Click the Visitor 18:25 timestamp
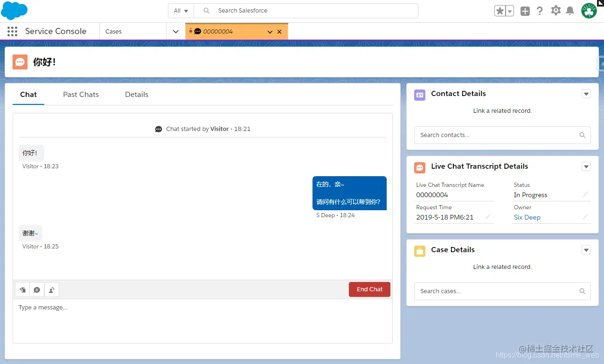The width and height of the screenshot is (604, 364). click(41, 247)
